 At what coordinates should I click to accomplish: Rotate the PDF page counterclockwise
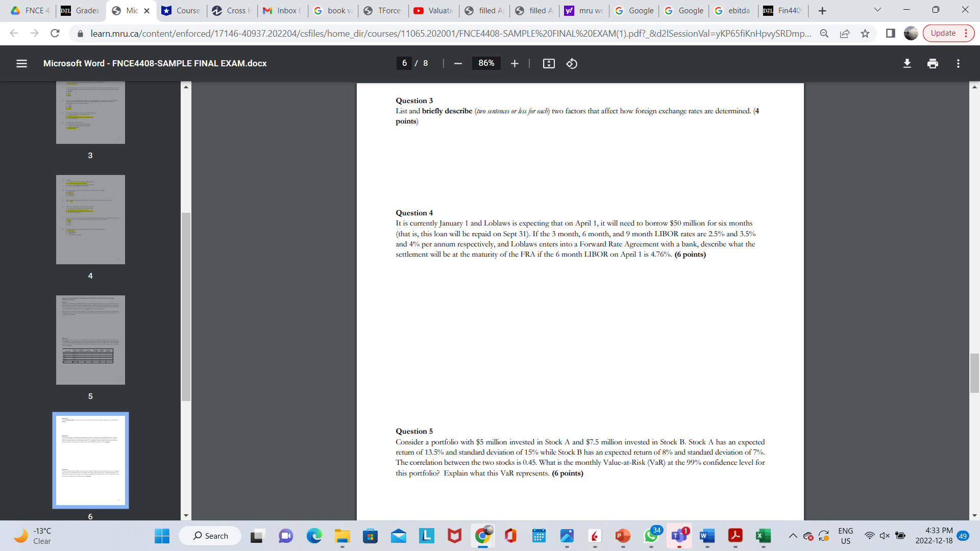click(x=572, y=63)
